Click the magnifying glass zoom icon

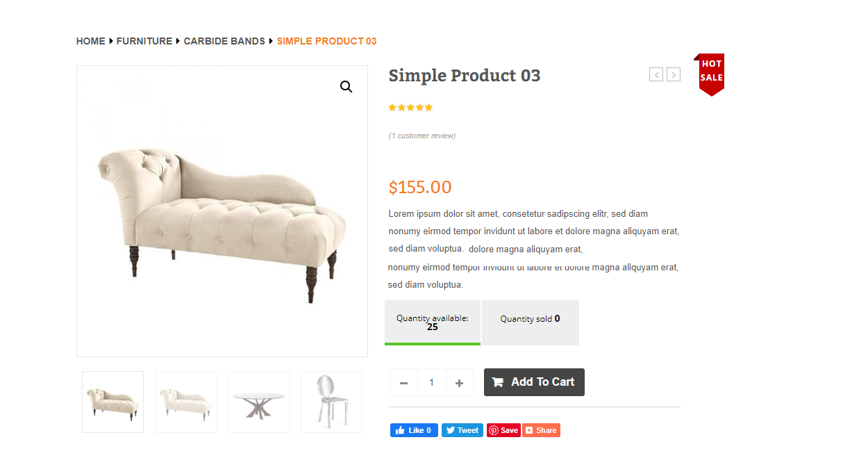coord(346,87)
